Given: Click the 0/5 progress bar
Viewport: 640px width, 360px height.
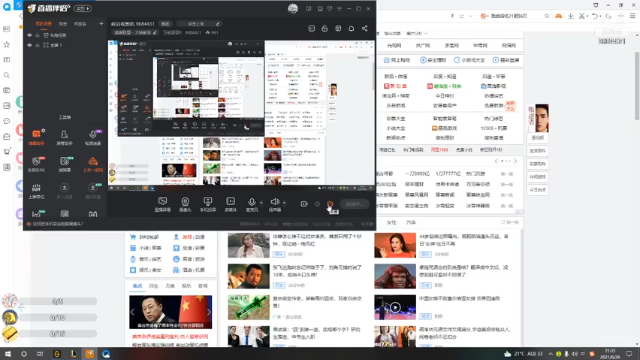Looking at the screenshot, I should [x=58, y=301].
